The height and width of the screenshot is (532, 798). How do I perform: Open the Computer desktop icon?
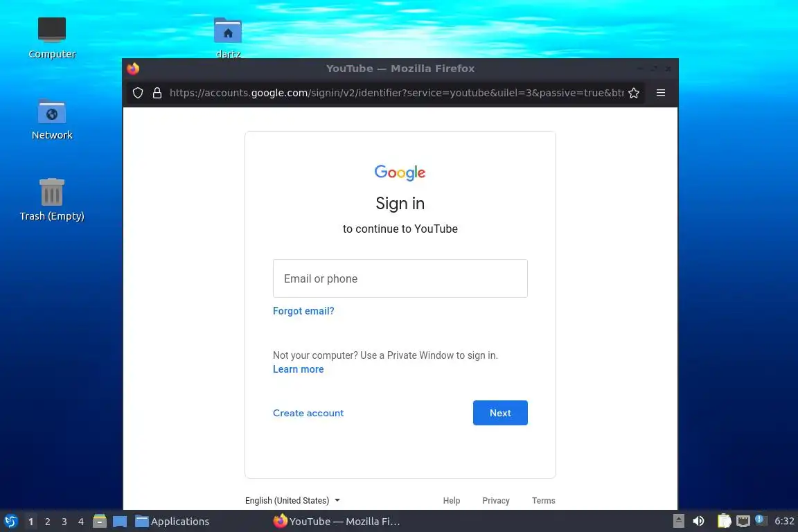tap(52, 38)
